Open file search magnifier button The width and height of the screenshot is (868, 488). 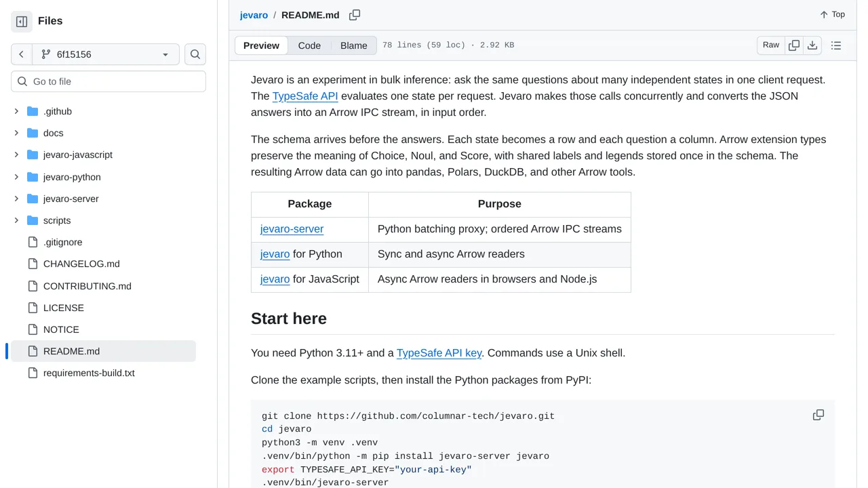point(195,54)
